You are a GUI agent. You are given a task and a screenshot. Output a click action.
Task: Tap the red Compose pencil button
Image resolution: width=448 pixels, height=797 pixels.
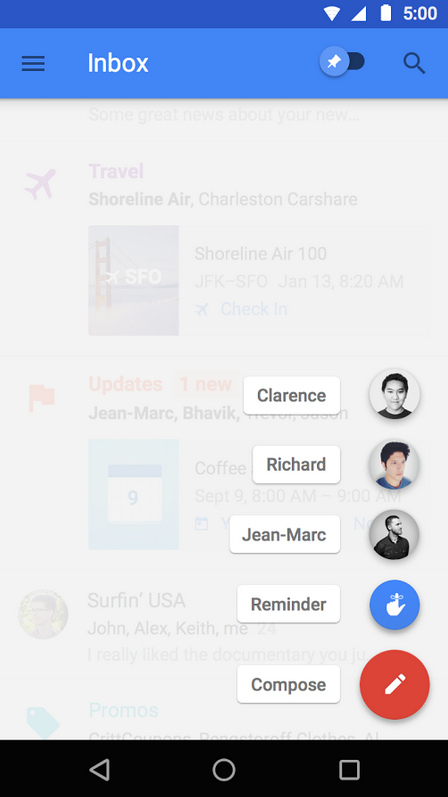click(395, 685)
